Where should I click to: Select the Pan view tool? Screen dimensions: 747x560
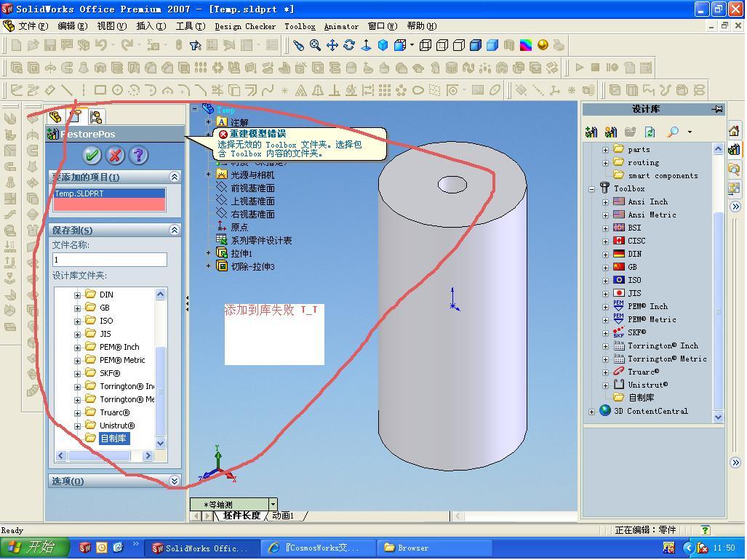click(332, 45)
